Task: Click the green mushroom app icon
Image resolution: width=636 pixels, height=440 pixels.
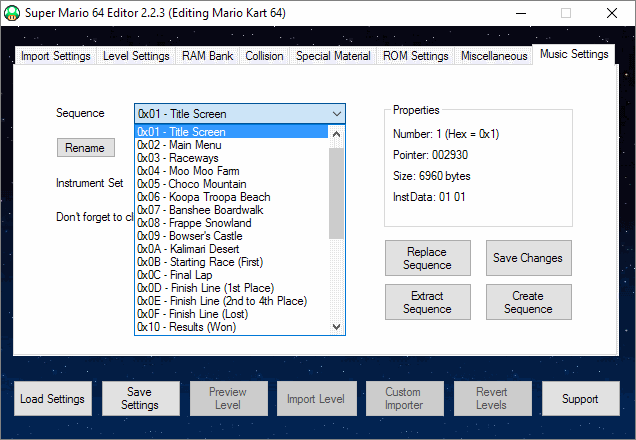Action: coord(12,13)
